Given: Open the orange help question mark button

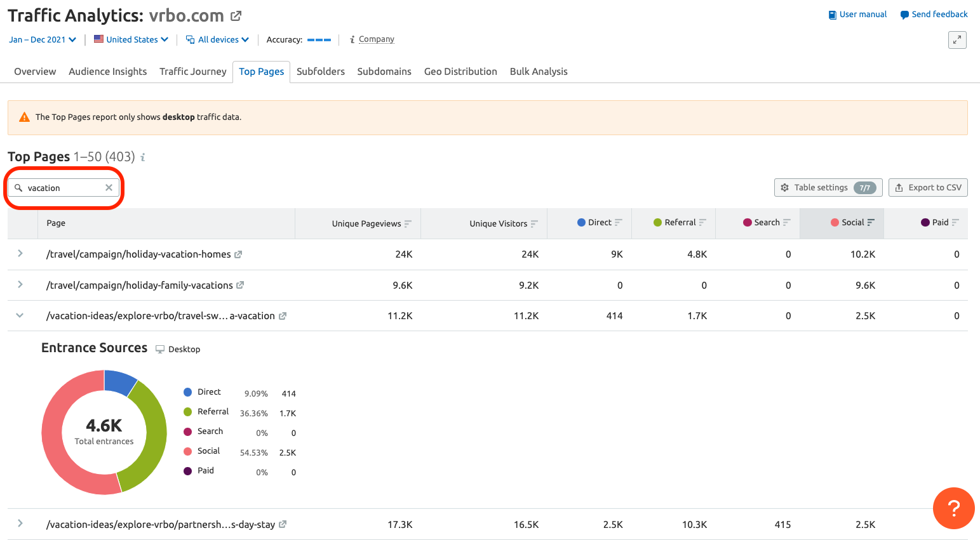Looking at the screenshot, I should tap(953, 508).
